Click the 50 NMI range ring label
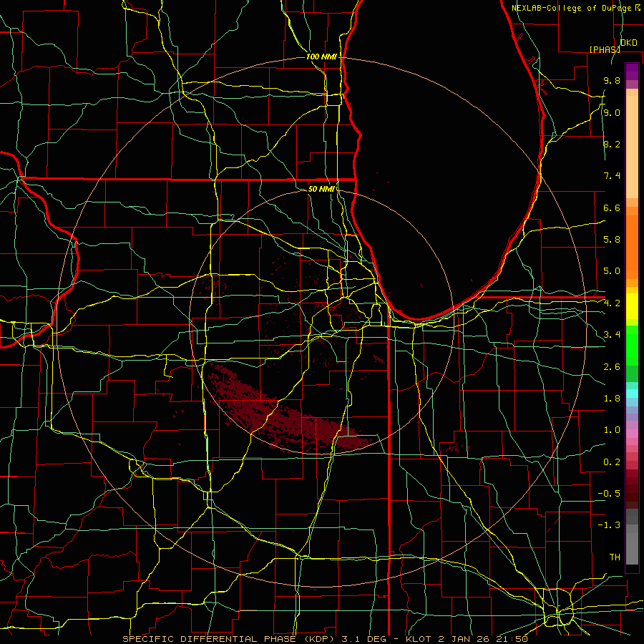 point(321,189)
